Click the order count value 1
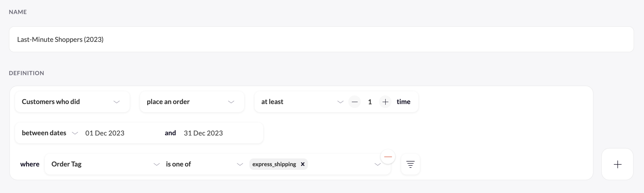This screenshot has width=644, height=193. coord(370,102)
